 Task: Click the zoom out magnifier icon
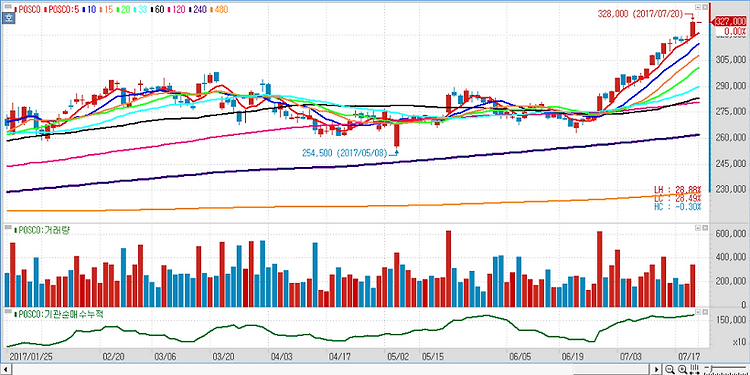click(x=670, y=369)
